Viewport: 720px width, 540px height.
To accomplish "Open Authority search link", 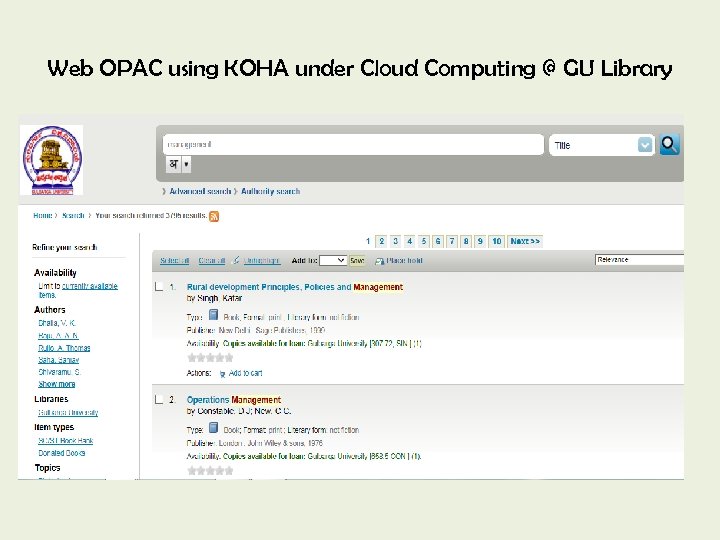I will click(x=270, y=191).
